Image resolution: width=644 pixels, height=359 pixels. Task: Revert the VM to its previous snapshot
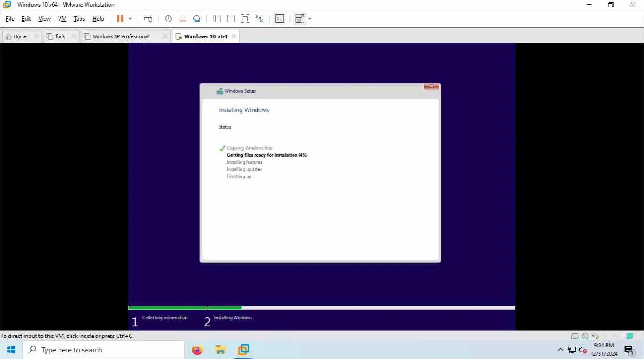(183, 19)
